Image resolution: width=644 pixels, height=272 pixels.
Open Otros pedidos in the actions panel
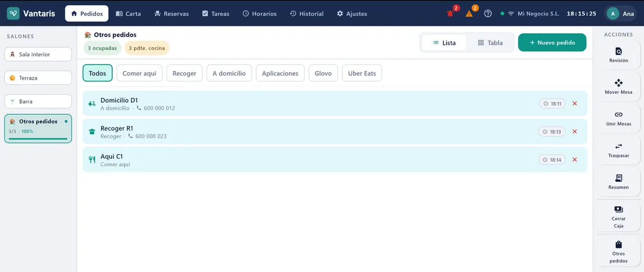pyautogui.click(x=618, y=251)
